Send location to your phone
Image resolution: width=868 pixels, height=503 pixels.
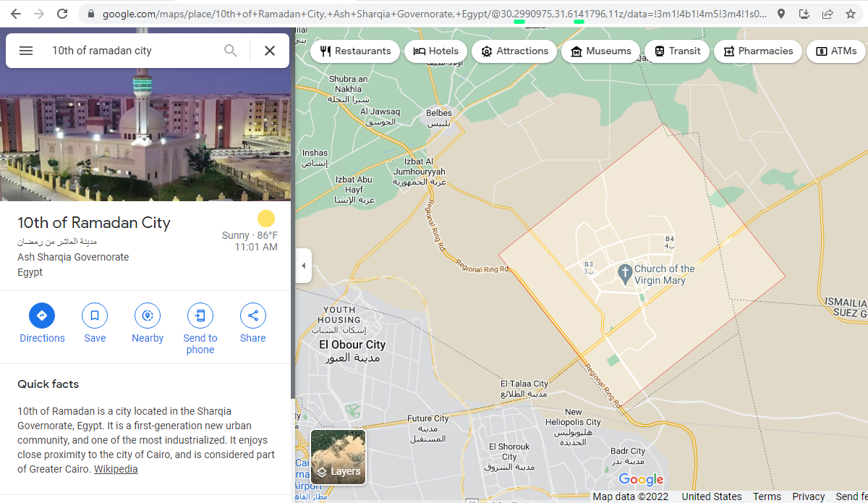pyautogui.click(x=200, y=316)
